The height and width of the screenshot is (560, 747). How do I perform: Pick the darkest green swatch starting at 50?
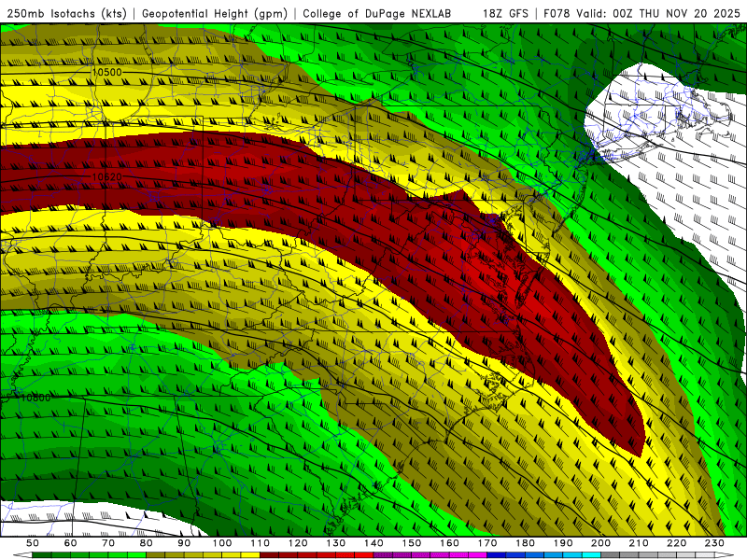coord(42,554)
